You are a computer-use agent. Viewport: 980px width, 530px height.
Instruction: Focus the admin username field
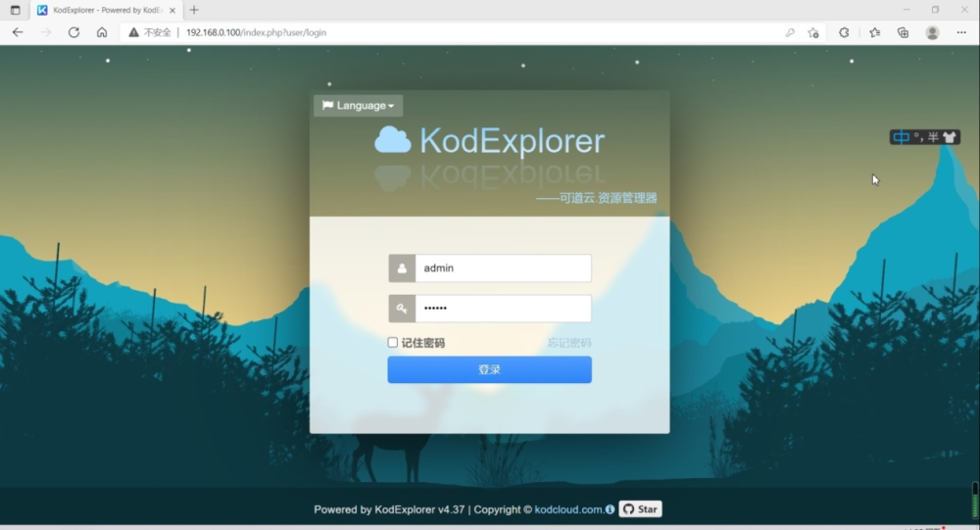(502, 268)
